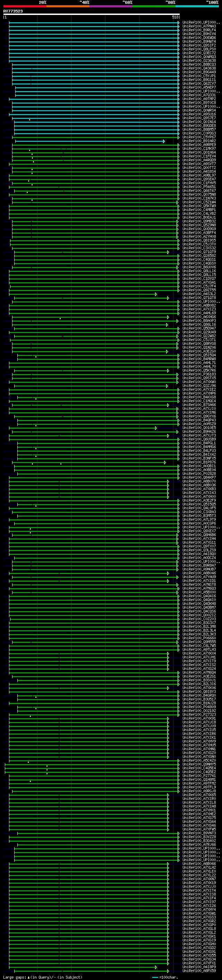Click hit label UniRef100_A3E2F9
Screen dimensions: 222x980
pos(199,501)
